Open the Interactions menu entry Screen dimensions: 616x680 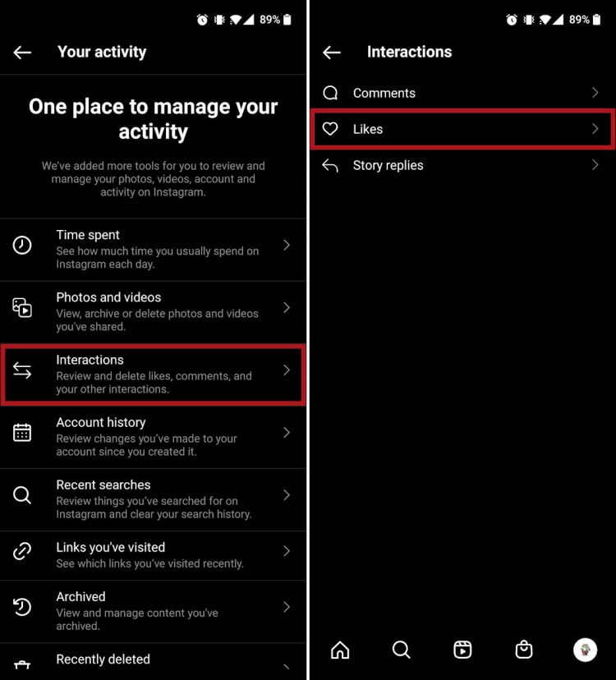tap(153, 374)
